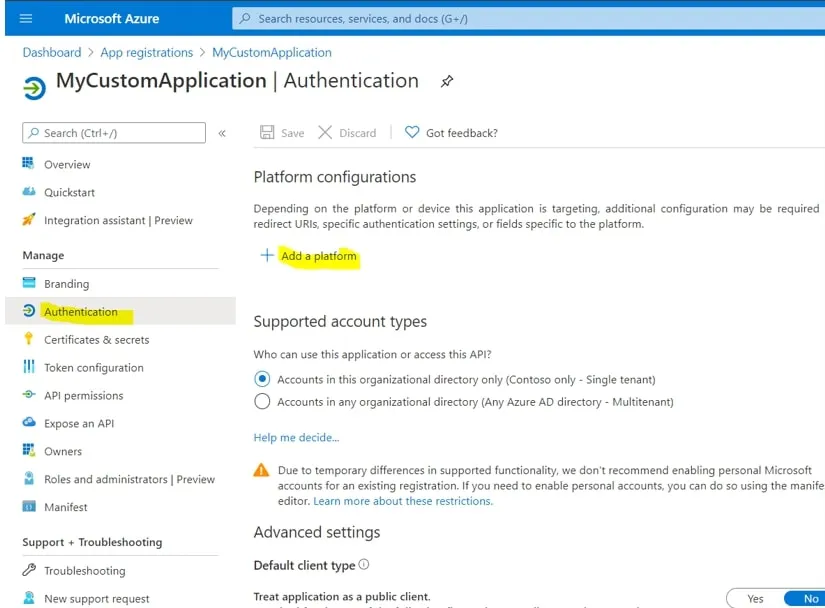Open the Help me decide link
Viewport: 825px width, 608px height.
click(x=296, y=437)
